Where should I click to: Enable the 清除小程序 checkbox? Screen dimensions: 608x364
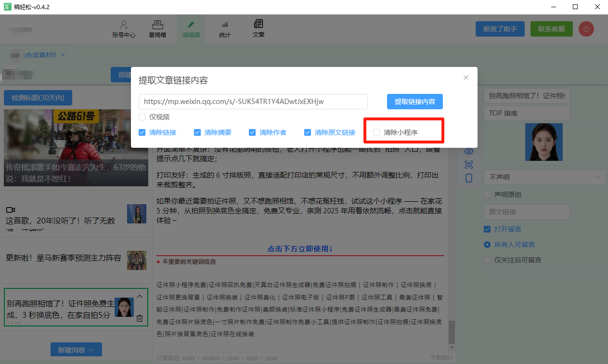click(x=376, y=132)
